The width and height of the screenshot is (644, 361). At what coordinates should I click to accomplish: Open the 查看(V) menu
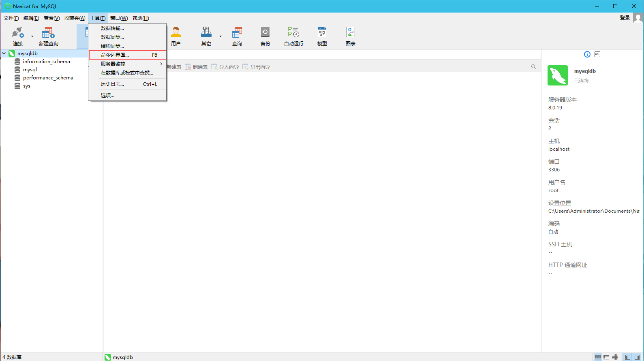pyautogui.click(x=51, y=18)
